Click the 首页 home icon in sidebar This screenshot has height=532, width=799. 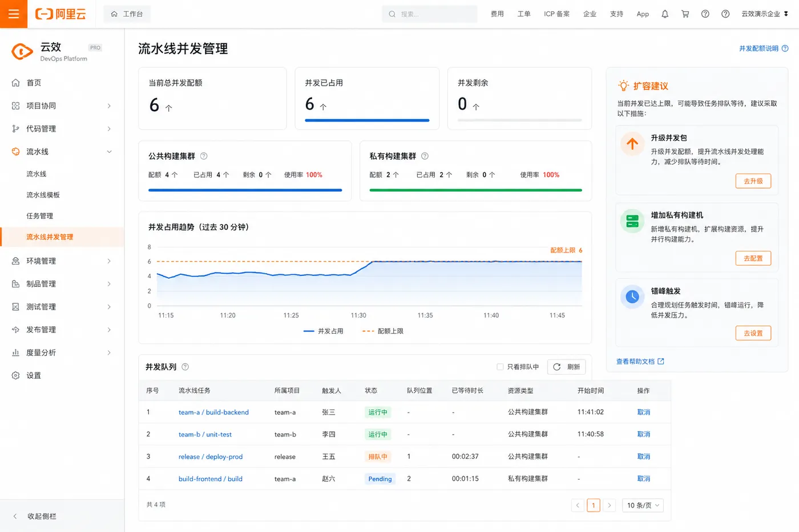16,83
